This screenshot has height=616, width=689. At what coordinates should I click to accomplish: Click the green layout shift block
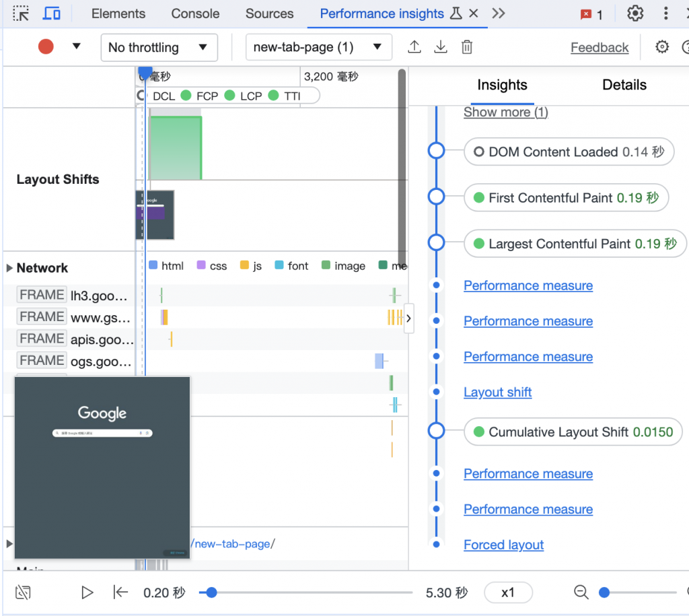(176, 147)
